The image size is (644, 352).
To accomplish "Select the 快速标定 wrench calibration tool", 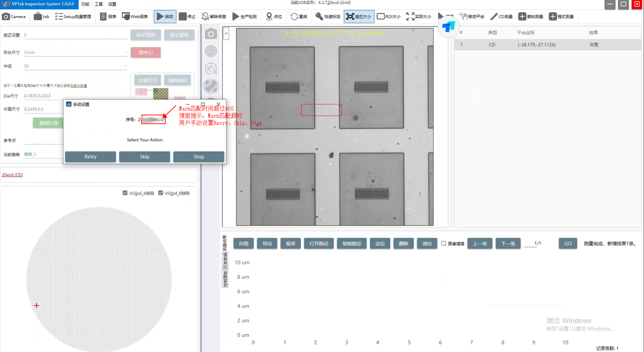I will tap(319, 17).
